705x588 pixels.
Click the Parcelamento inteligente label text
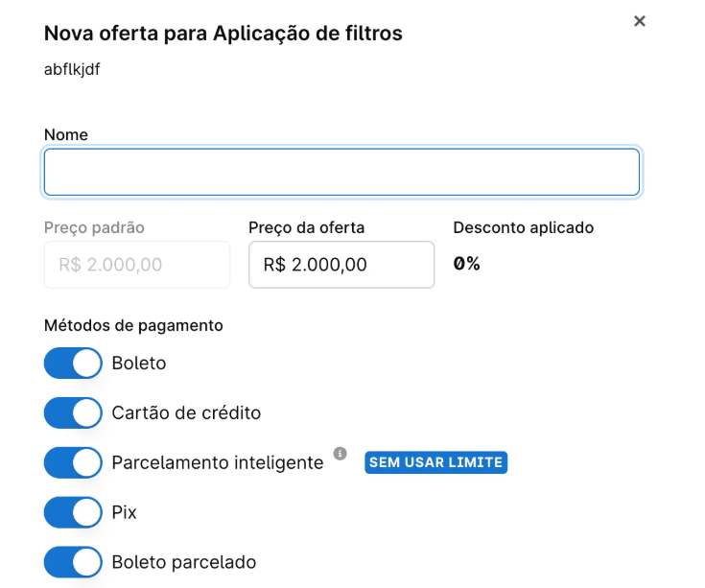(x=218, y=463)
